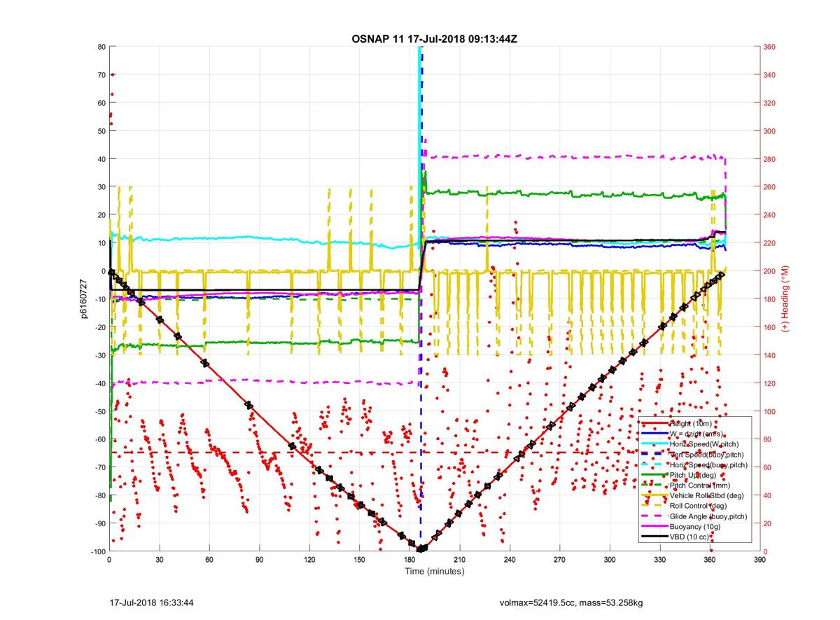Click the x-axis label Time (minutes)
Screen dimensions: 840x620
pyautogui.click(x=434, y=572)
